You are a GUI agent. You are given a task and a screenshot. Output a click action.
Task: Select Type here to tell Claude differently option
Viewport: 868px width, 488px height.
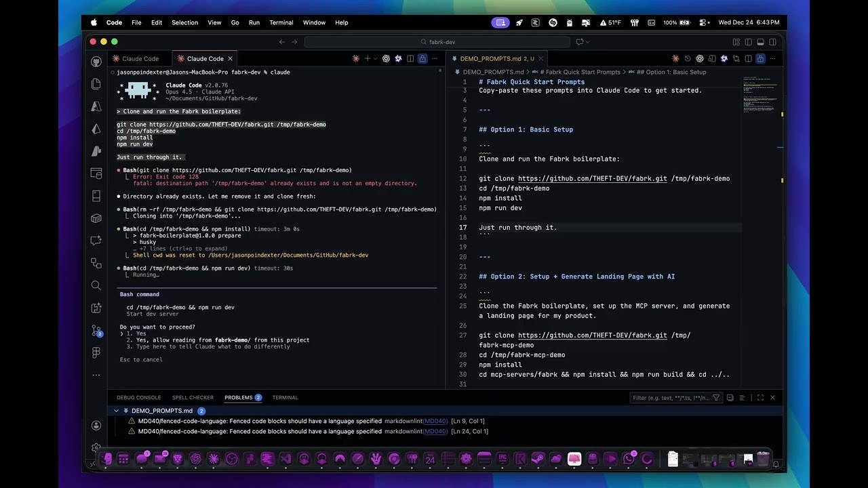tap(208, 346)
